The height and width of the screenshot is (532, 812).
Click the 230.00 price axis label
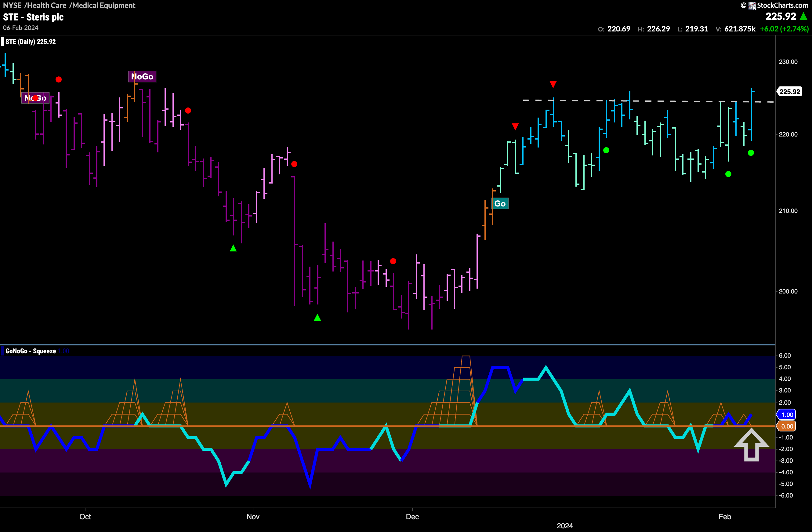pyautogui.click(x=788, y=62)
